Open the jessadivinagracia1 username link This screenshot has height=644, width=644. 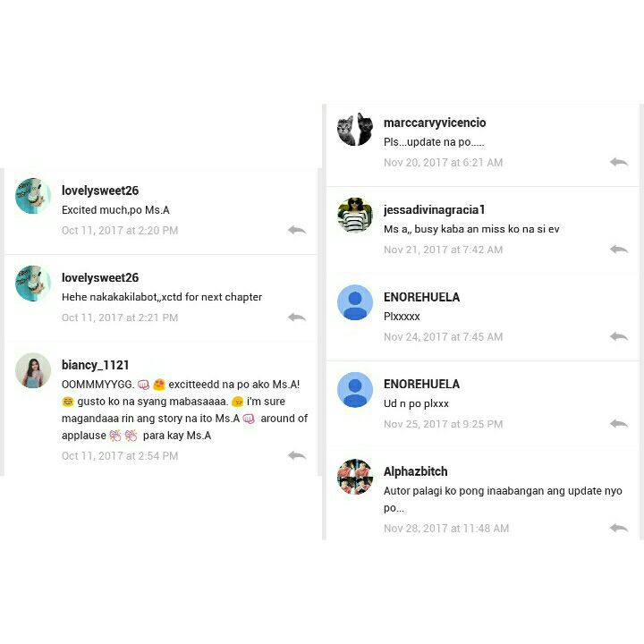[434, 209]
